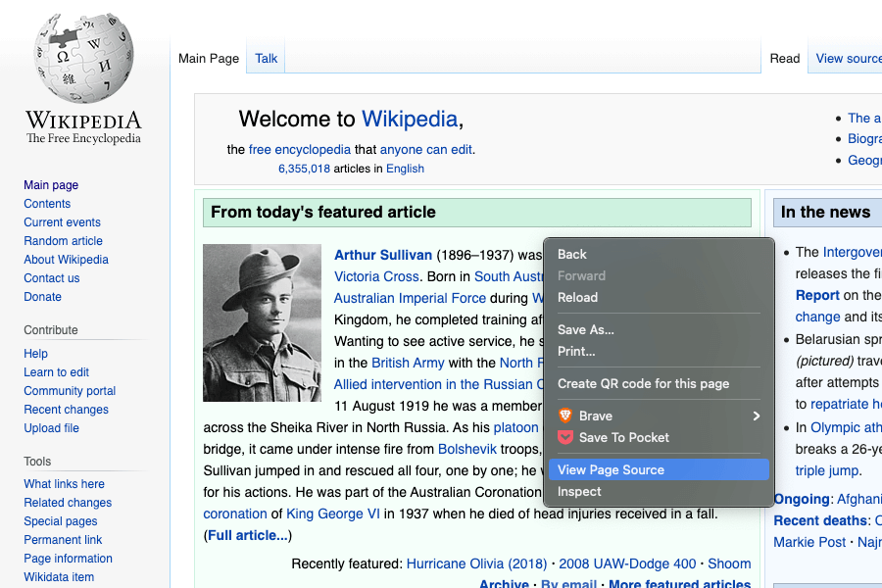Open the free encyclopedia link
The image size is (882, 588).
299,150
